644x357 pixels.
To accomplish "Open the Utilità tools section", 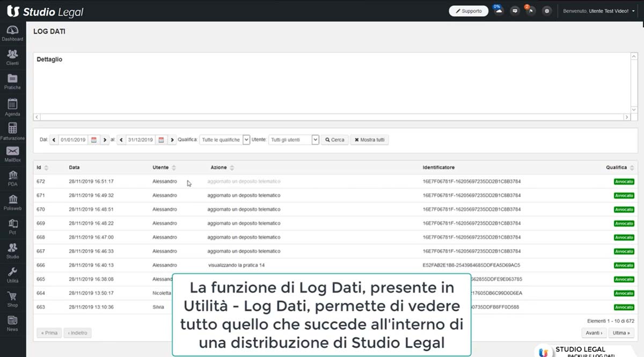I will click(12, 275).
